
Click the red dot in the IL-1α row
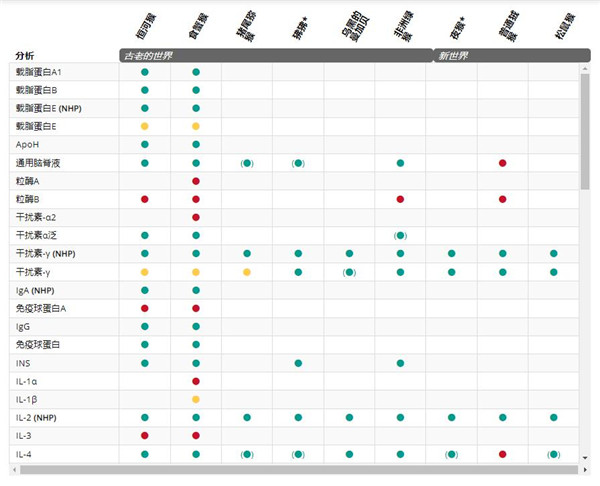(196, 381)
